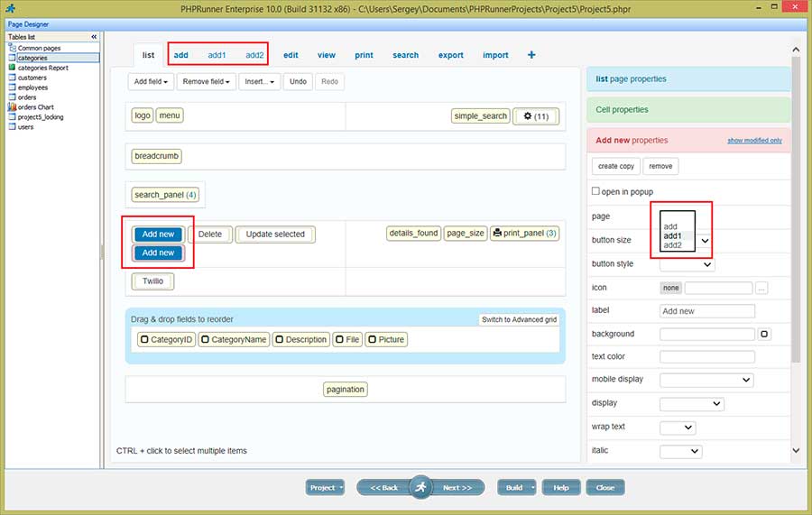Click show modified only link
812x515 pixels.
[x=754, y=141]
